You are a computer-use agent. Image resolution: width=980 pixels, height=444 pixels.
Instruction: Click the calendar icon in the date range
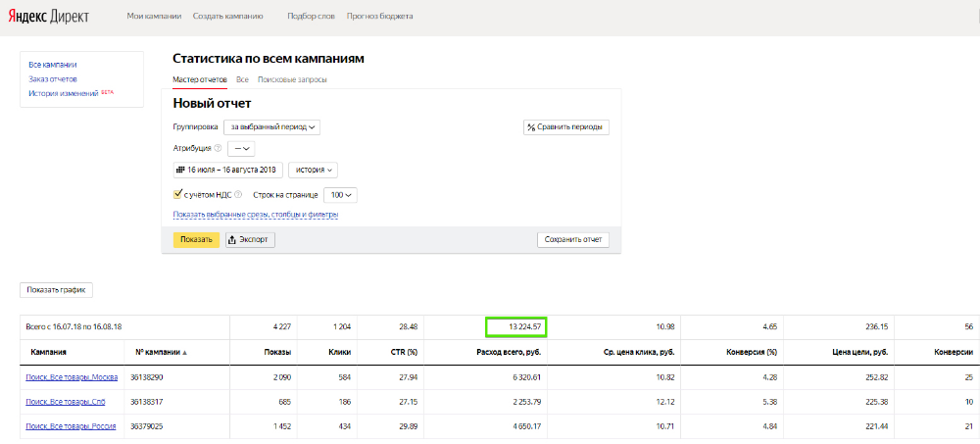pos(181,170)
